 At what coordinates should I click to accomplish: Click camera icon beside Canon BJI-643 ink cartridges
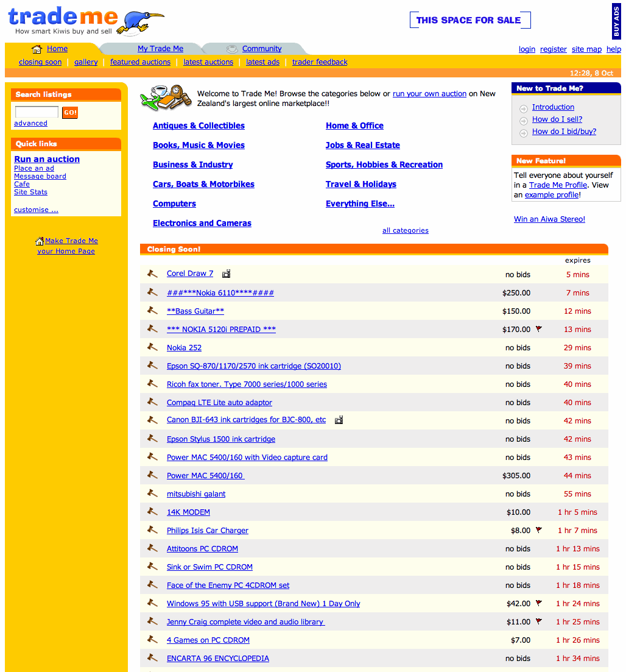(x=339, y=420)
